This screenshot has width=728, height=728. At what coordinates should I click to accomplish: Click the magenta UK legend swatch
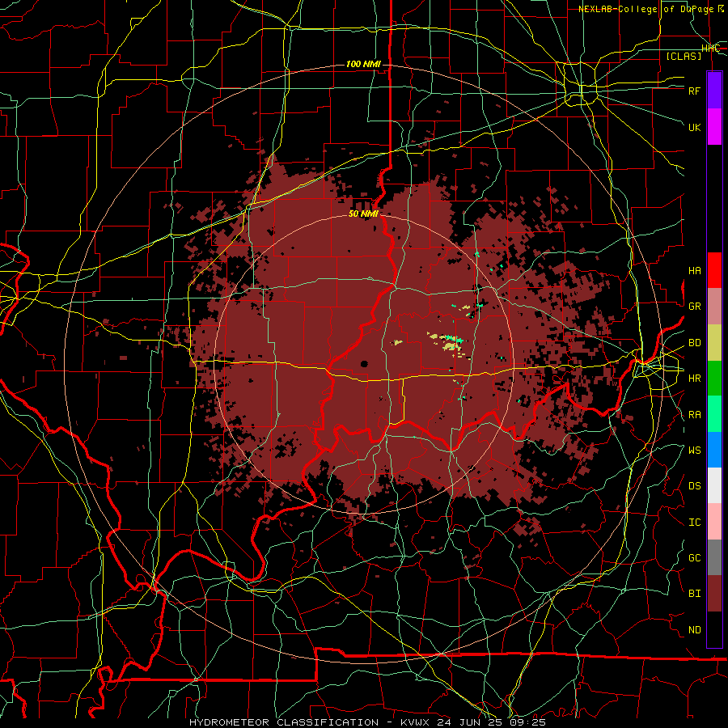tap(714, 127)
